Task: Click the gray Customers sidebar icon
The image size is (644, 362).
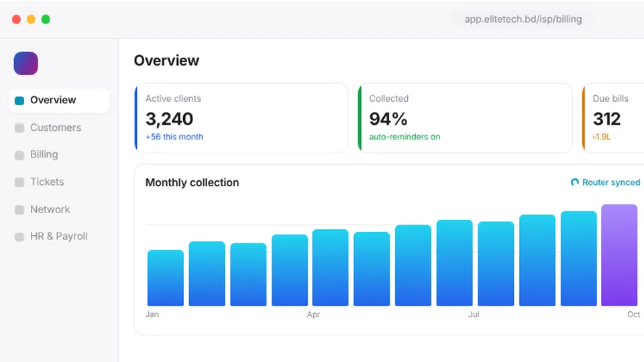Action: coord(19,128)
